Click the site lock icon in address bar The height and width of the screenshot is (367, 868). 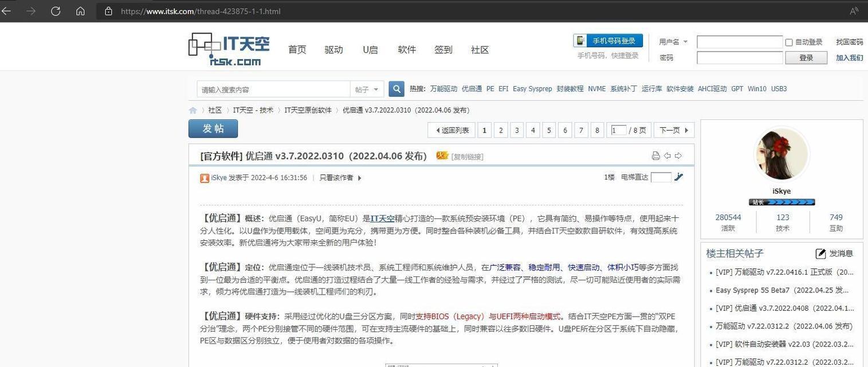coord(108,11)
